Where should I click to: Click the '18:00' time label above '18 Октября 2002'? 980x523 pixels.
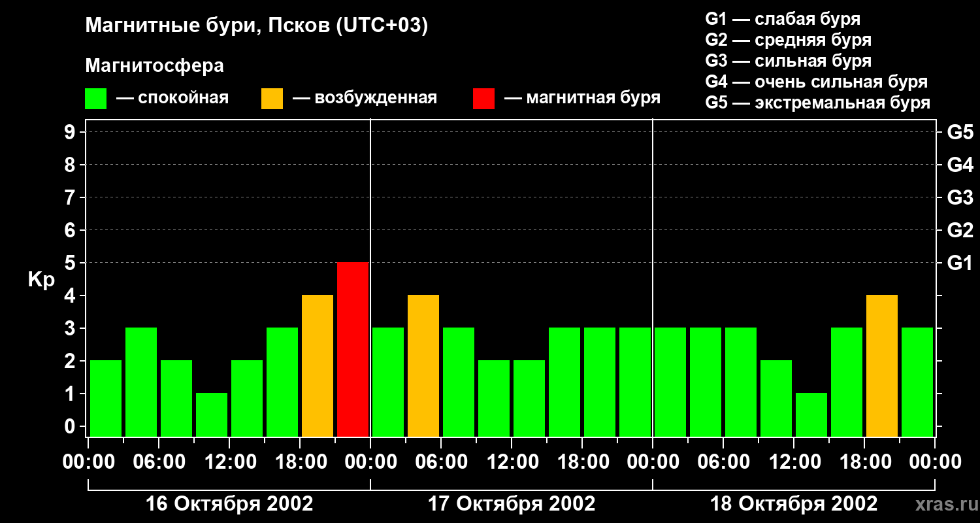864,462
